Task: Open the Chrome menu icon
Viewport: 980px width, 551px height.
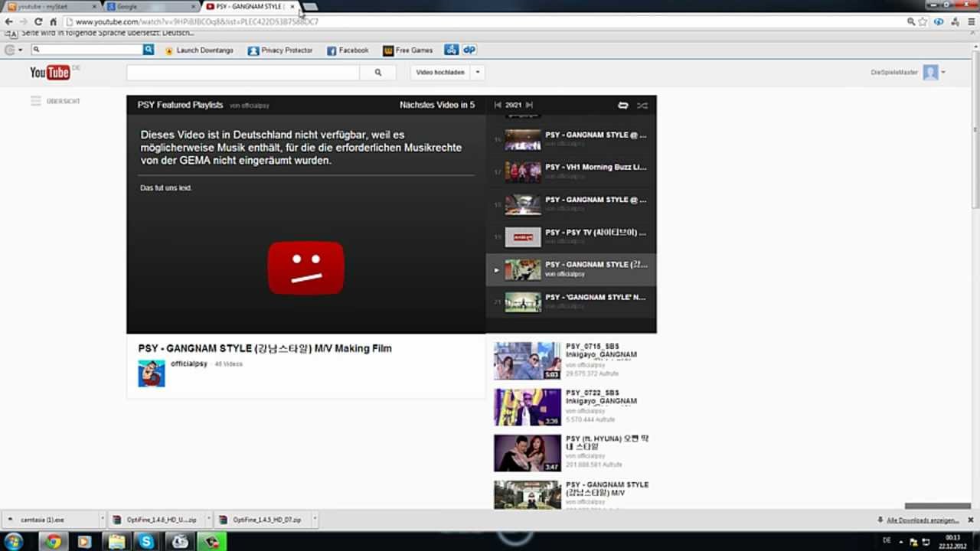Action: click(973, 21)
